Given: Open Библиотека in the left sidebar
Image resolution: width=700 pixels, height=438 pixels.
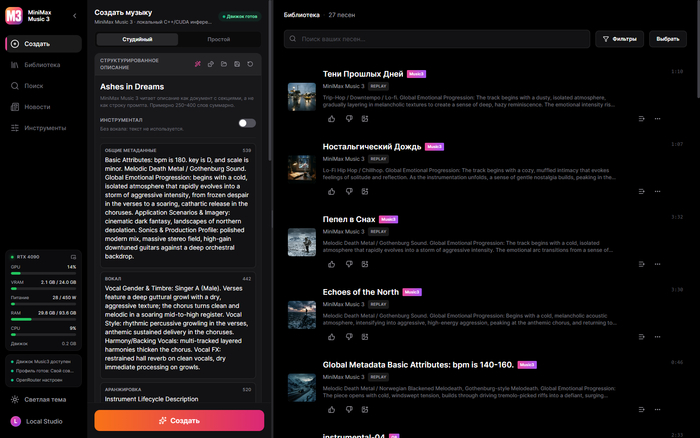Looking at the screenshot, I should point(43,65).
